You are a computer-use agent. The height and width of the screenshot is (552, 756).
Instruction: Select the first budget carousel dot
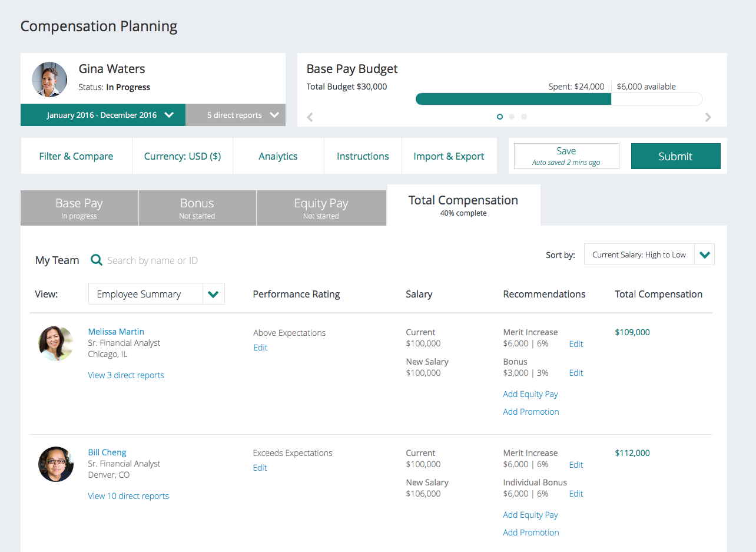(500, 117)
